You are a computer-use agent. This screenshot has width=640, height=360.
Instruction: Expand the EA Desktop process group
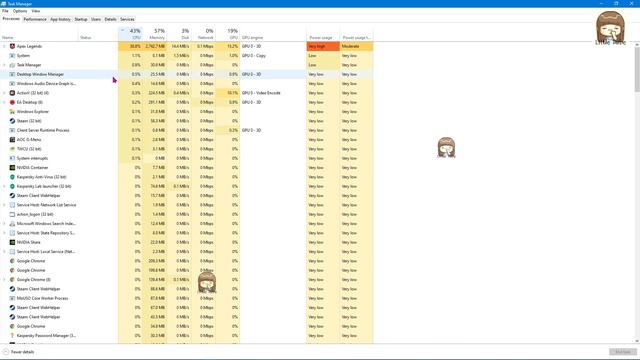tap(4, 102)
